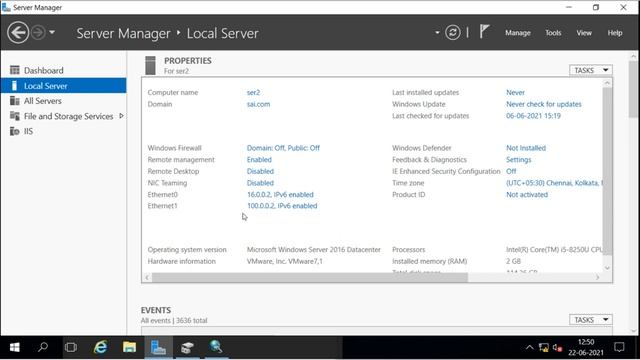Screen dimensions: 640x360
Task: Open Task View on the taskbar
Action: click(71, 347)
